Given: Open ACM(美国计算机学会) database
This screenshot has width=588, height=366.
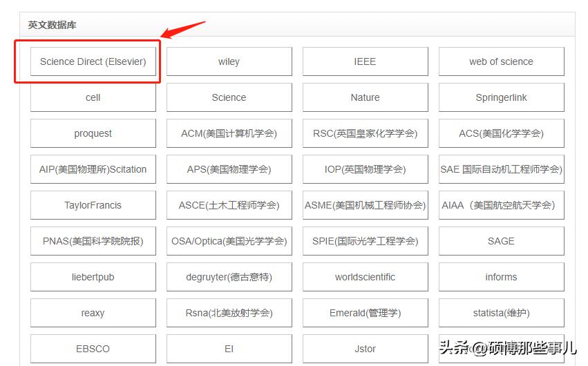Looking at the screenshot, I should coord(229,133).
